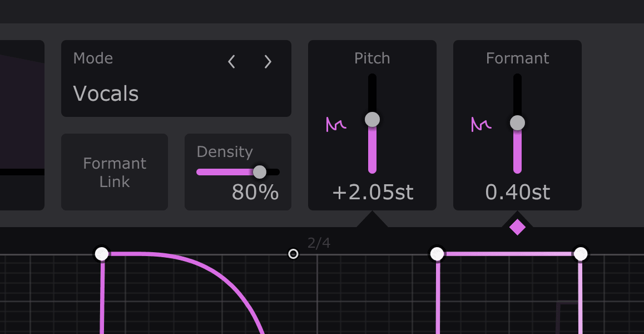Click the Pitch panel title
The height and width of the screenshot is (334, 644).
click(372, 58)
